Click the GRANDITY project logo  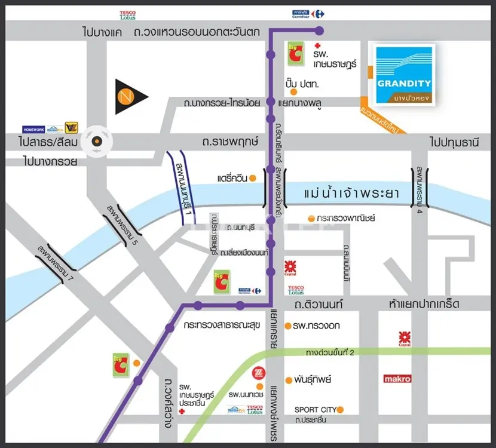[402, 75]
